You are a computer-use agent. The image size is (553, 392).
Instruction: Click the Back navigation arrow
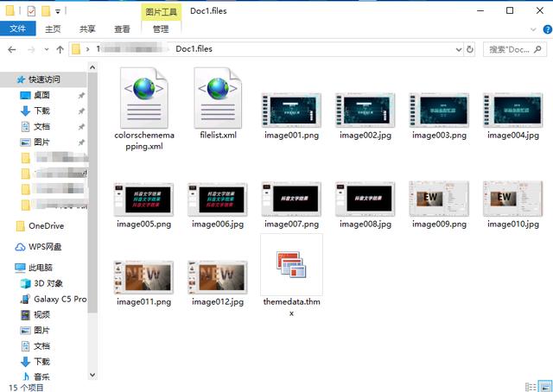point(12,50)
